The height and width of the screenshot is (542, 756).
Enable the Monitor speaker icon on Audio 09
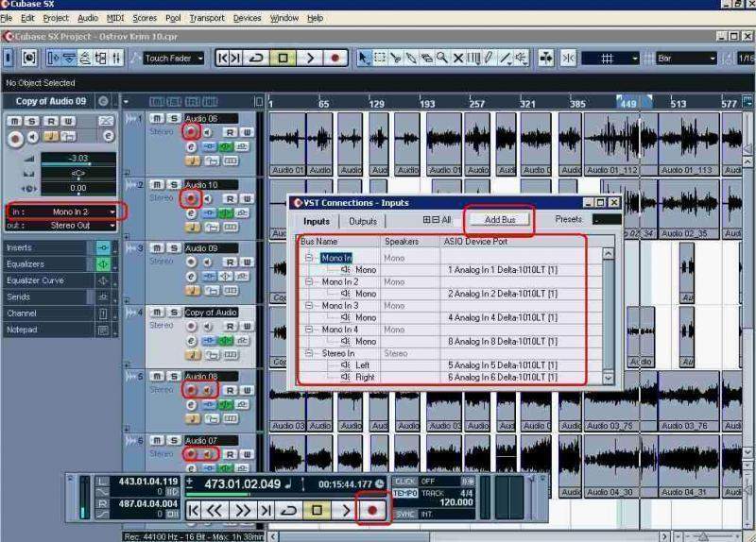pos(207,262)
